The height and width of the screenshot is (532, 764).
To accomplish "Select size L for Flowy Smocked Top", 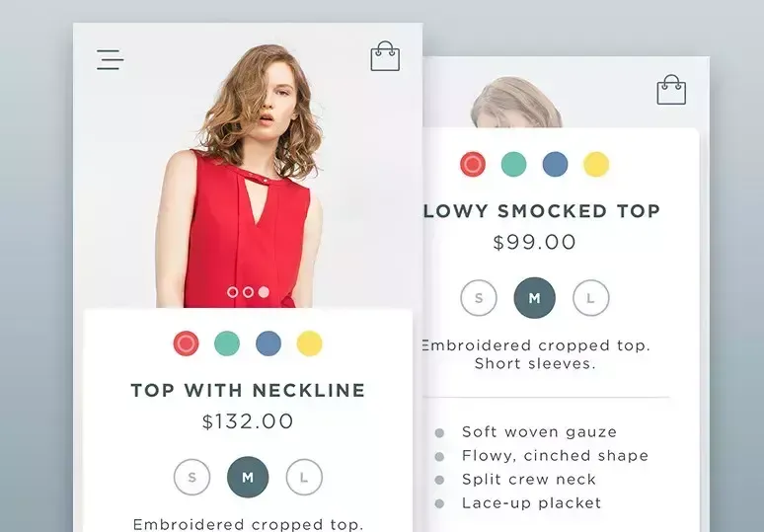I will click(x=590, y=298).
